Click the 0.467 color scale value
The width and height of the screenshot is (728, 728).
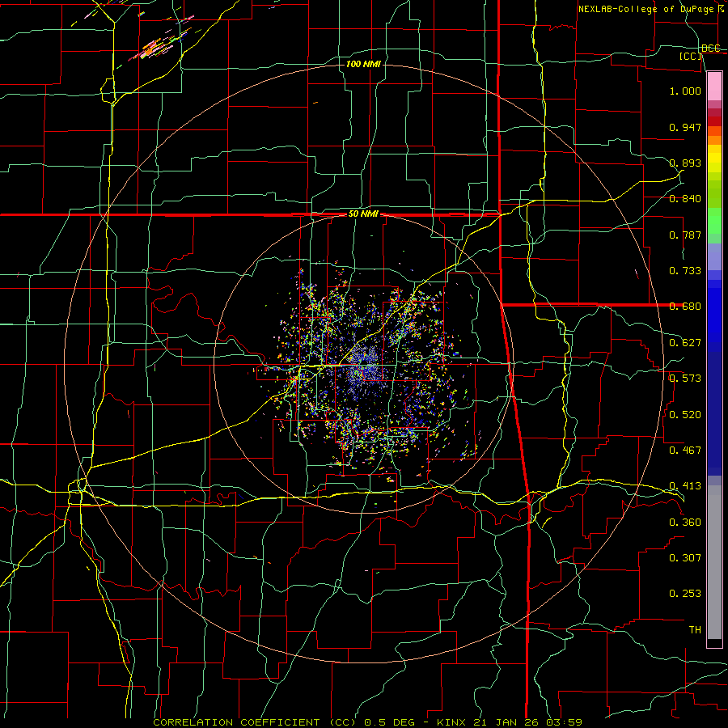685,450
